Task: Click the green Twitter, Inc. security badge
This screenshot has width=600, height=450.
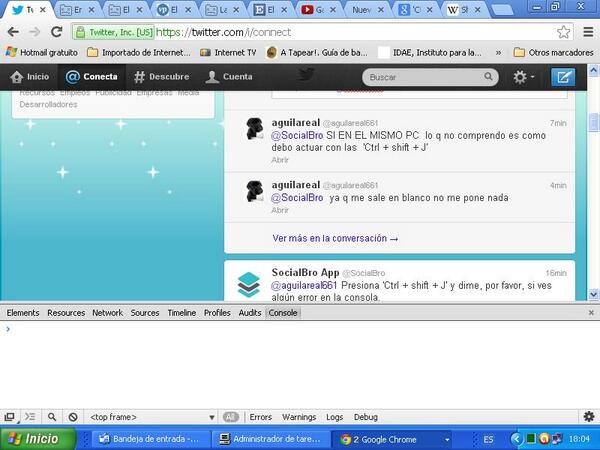Action: tap(113, 32)
